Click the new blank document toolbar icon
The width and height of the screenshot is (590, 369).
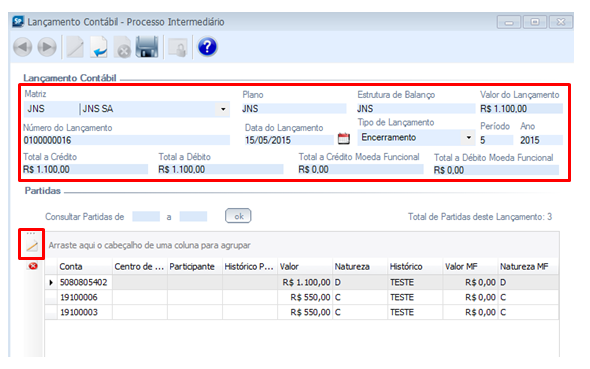(75, 47)
